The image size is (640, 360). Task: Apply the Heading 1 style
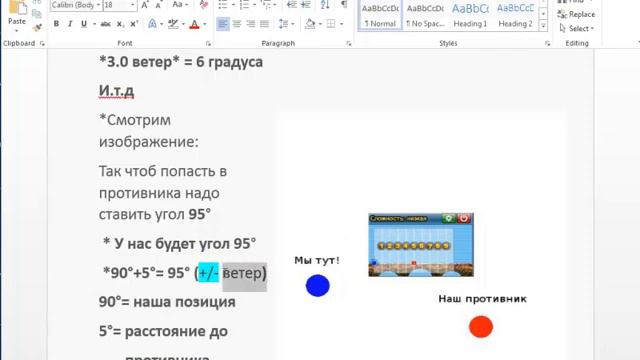pos(470,16)
